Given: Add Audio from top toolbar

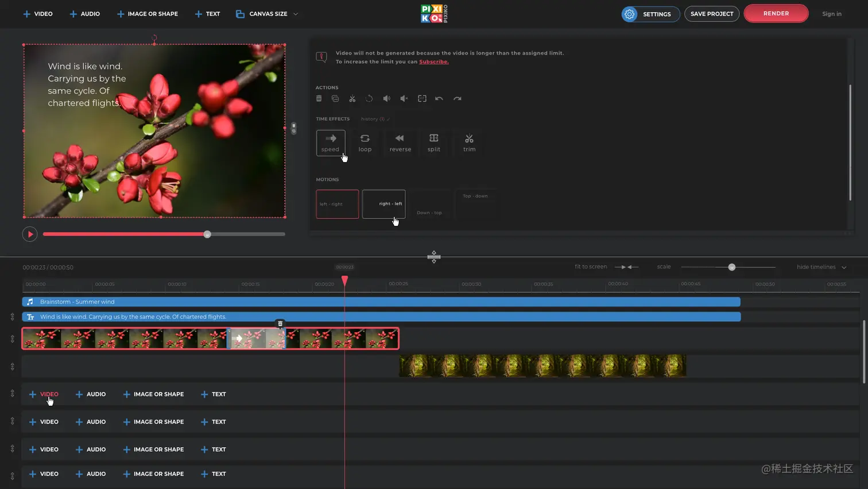Looking at the screenshot, I should coord(85,14).
